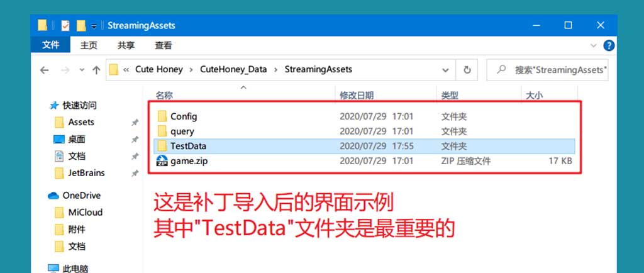Click the ZIP 压缩文件 type cell
This screenshot has height=273, width=644.
pos(466,161)
